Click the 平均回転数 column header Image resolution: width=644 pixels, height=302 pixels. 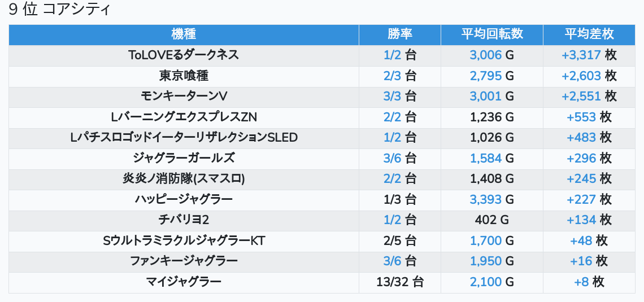coord(492,34)
